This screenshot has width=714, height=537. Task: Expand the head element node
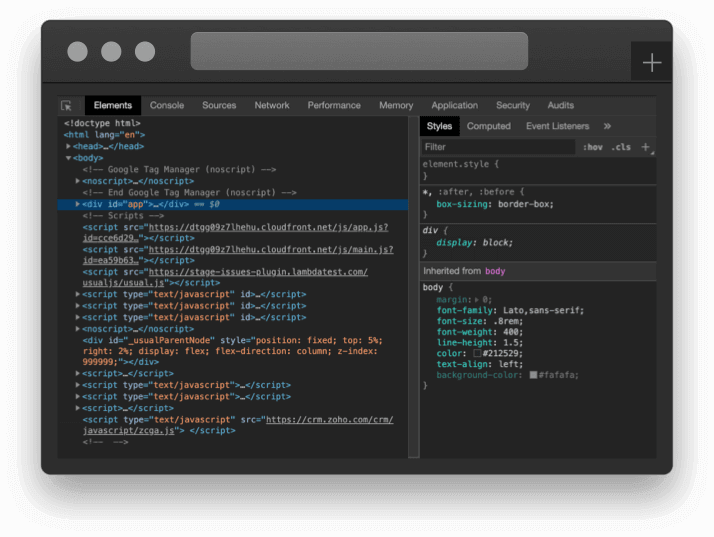click(68, 146)
